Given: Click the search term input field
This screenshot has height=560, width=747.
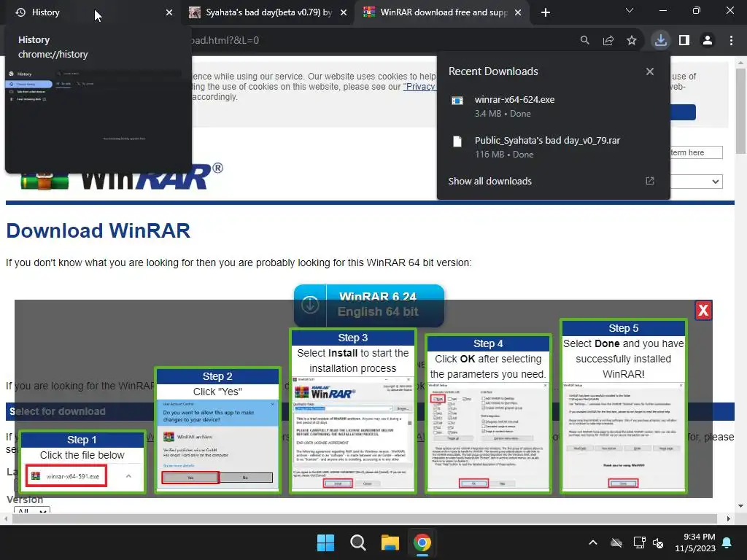Looking at the screenshot, I should click(696, 152).
